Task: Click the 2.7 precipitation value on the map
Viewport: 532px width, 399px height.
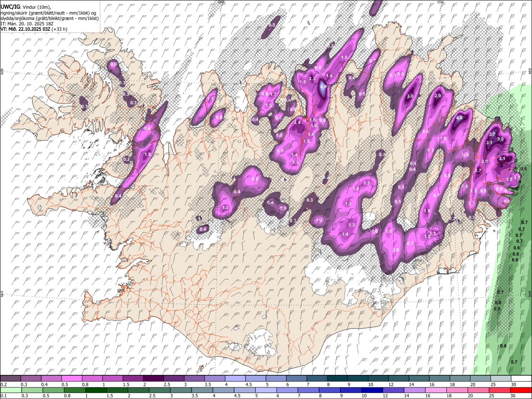Action: (478, 170)
